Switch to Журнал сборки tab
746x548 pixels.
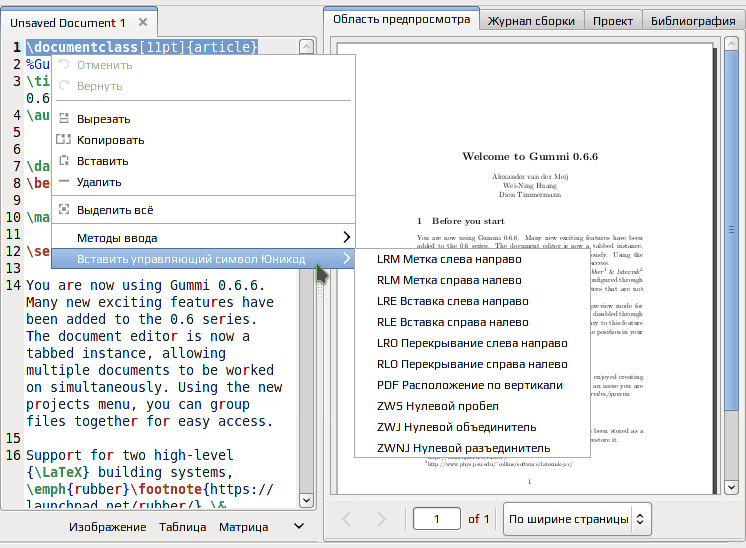coord(531,21)
